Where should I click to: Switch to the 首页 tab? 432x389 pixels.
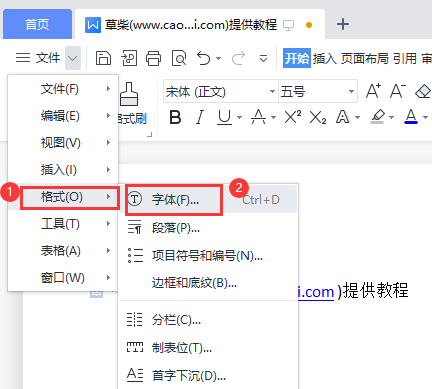click(x=37, y=24)
